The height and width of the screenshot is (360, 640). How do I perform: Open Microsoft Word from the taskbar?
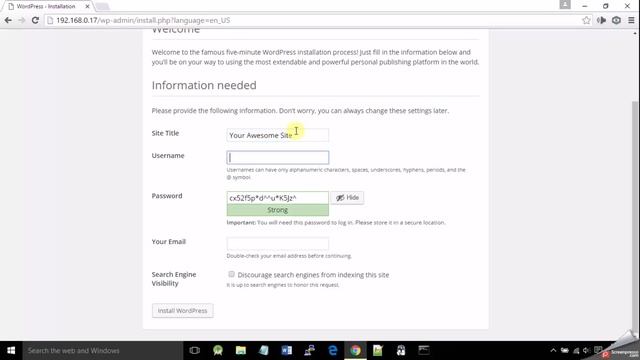(x=287, y=350)
